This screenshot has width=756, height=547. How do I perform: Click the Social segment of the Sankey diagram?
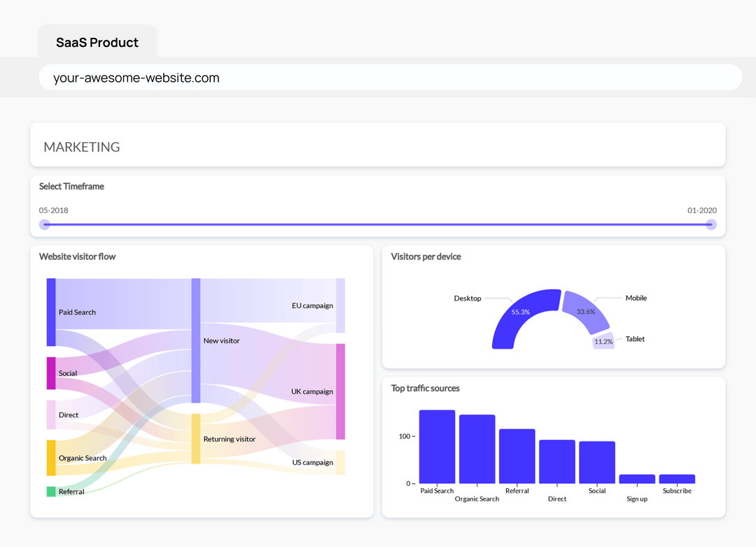(x=49, y=373)
